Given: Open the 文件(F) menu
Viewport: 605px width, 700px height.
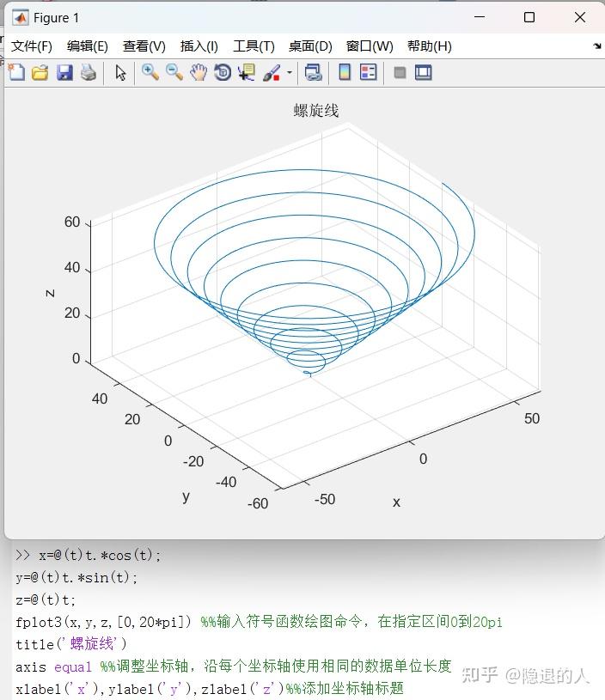Looking at the screenshot, I should click(x=31, y=46).
